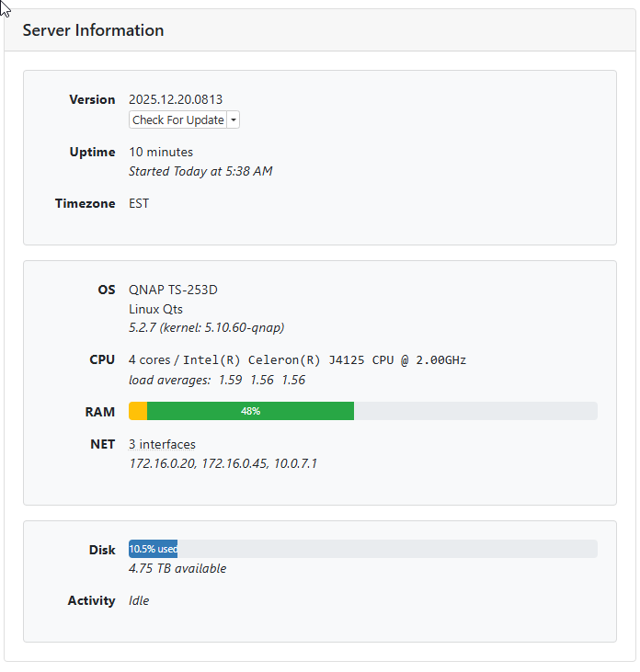This screenshot has height=672, width=640.
Task: Click the Idle activity status
Action: pyautogui.click(x=139, y=600)
